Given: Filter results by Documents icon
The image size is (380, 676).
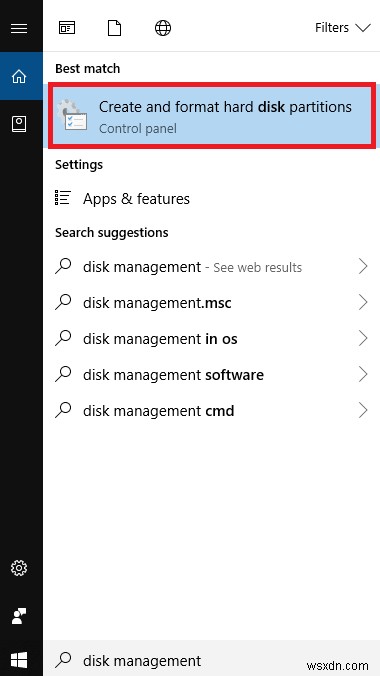Looking at the screenshot, I should tap(114, 28).
